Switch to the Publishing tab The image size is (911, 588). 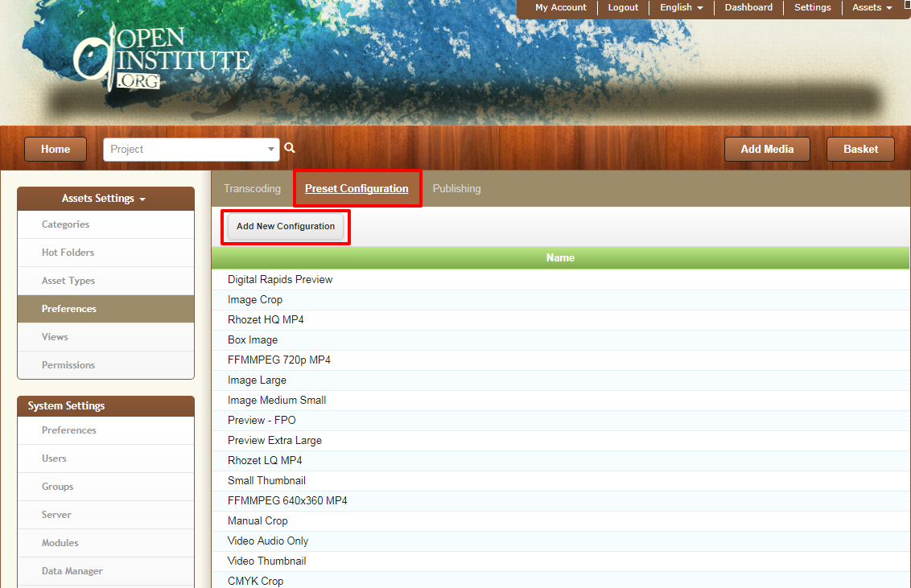pos(456,189)
